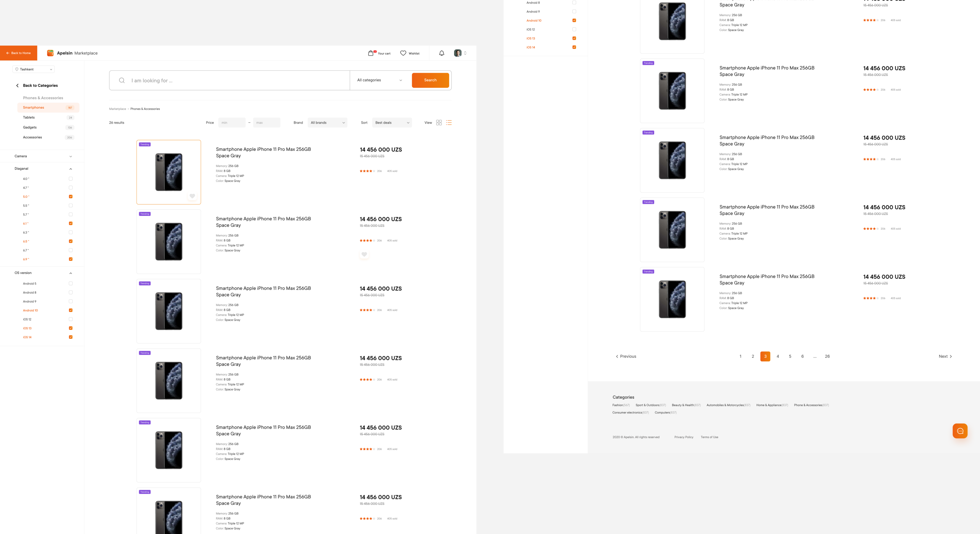This screenshot has width=980, height=534.
Task: Open Beauty & Health footer category
Action: 686,405
